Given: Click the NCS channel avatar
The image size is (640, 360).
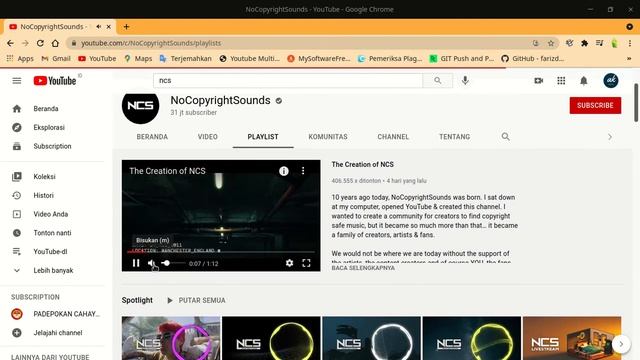Looking at the screenshot, I should [x=140, y=106].
